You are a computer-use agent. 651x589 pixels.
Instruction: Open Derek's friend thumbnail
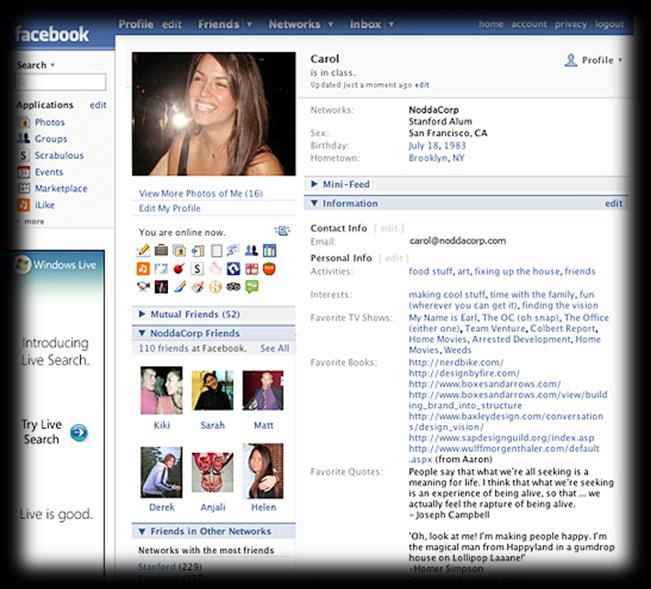[x=162, y=472]
